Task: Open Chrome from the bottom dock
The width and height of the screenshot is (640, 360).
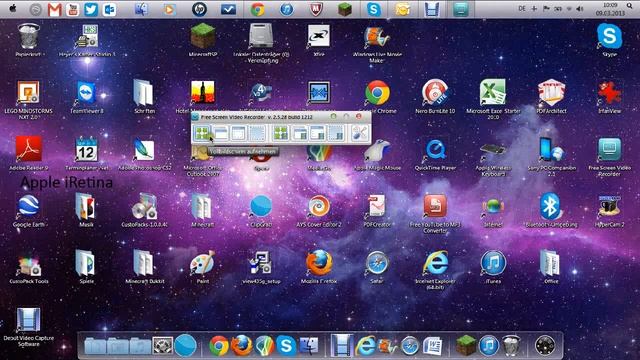Action: [219, 346]
